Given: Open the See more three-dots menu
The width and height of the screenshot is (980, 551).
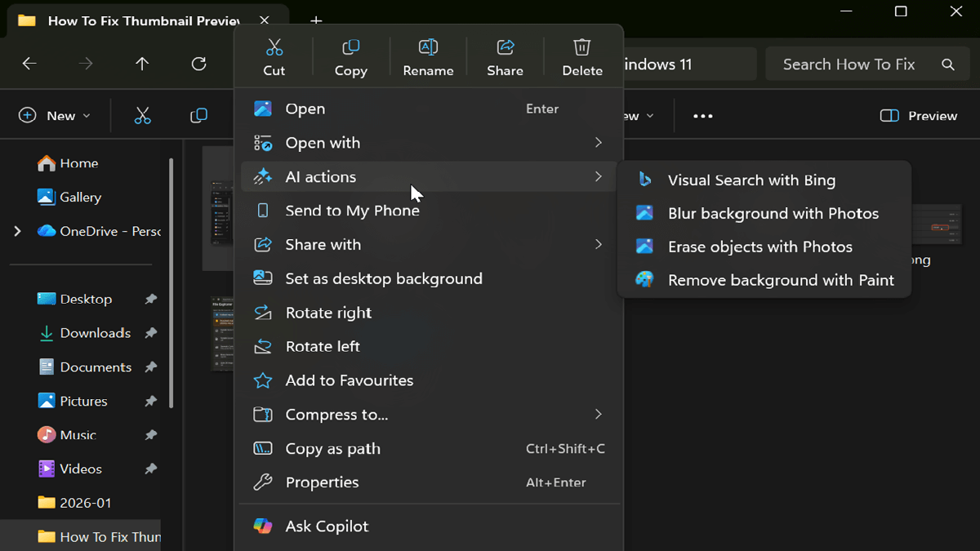Looking at the screenshot, I should point(702,116).
